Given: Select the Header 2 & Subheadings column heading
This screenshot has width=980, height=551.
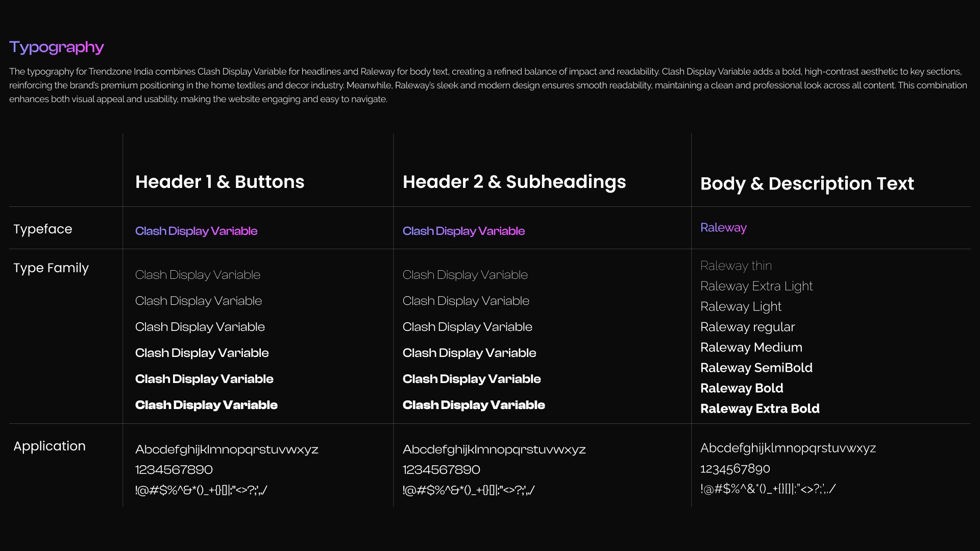Looking at the screenshot, I should (x=514, y=182).
